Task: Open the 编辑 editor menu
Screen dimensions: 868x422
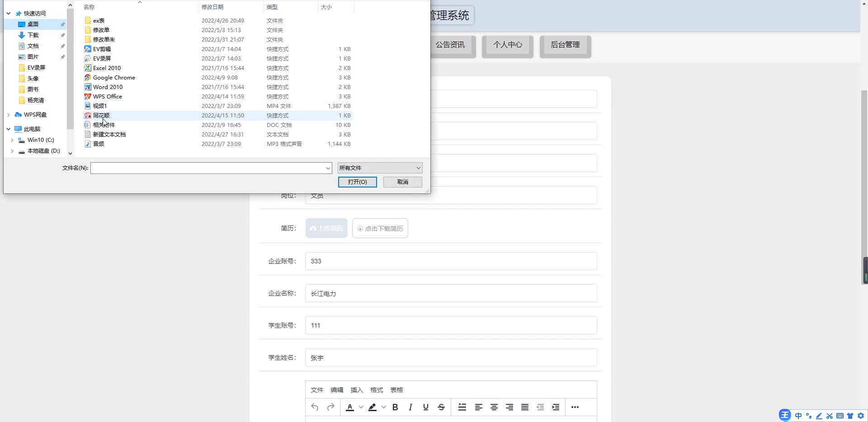Action: [x=337, y=390]
